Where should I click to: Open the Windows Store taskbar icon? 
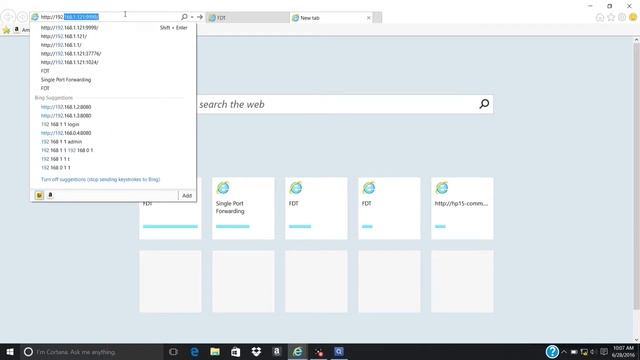(x=236, y=352)
